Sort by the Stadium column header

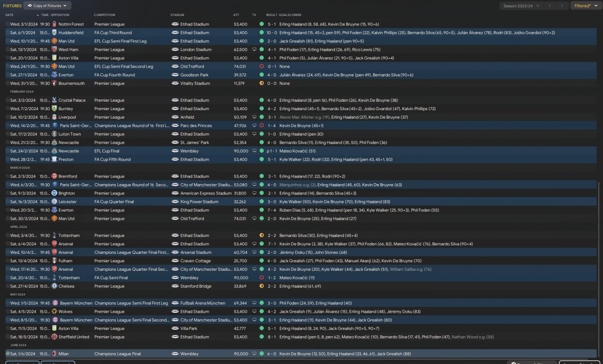[177, 15]
